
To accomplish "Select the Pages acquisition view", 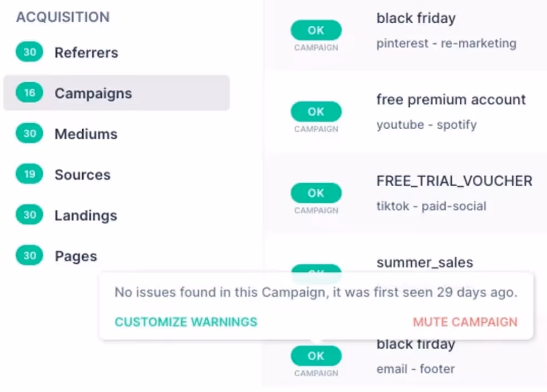I will point(76,255).
